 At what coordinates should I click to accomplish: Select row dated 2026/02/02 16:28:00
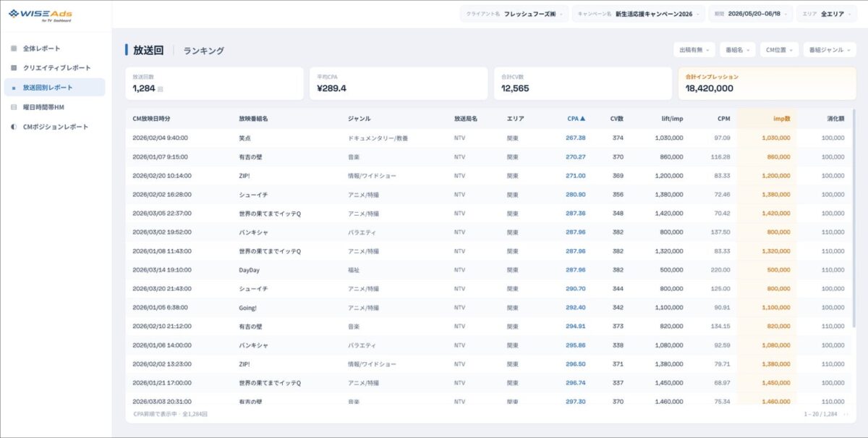click(x=488, y=194)
